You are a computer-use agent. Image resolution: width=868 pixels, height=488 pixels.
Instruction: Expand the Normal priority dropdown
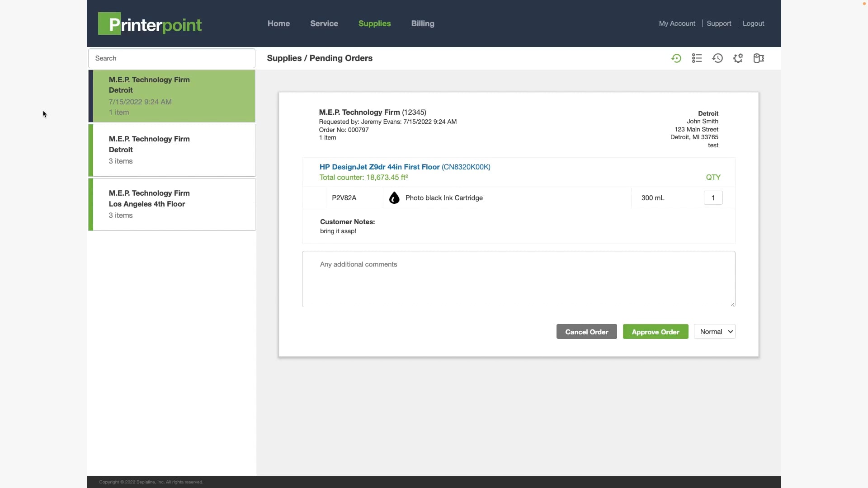(714, 331)
